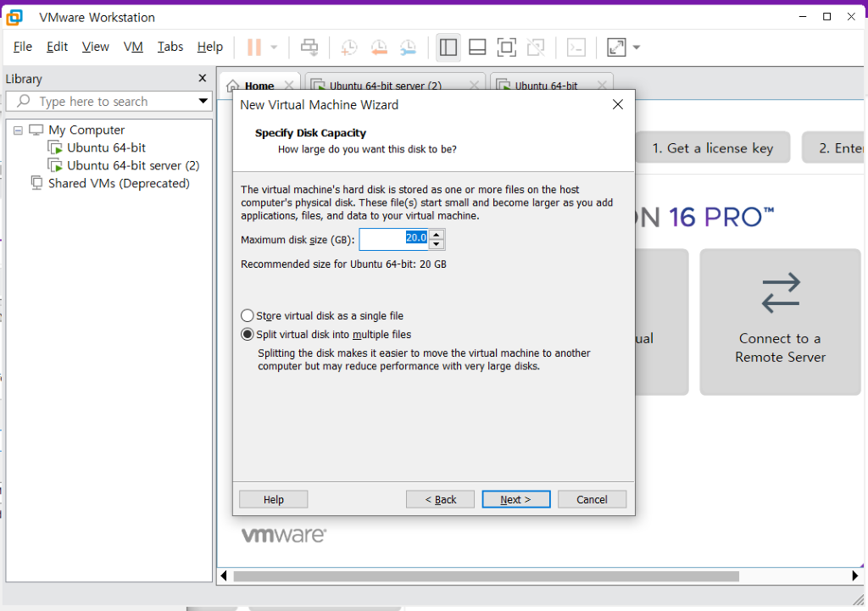868x611 pixels.
Task: Decrease disk size with the down spinner arrow
Action: [x=437, y=244]
